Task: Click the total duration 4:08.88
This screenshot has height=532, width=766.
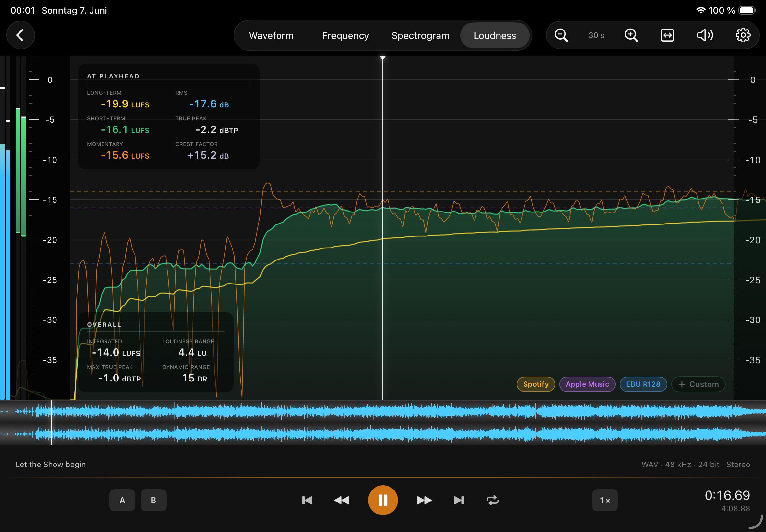Action: point(735,509)
